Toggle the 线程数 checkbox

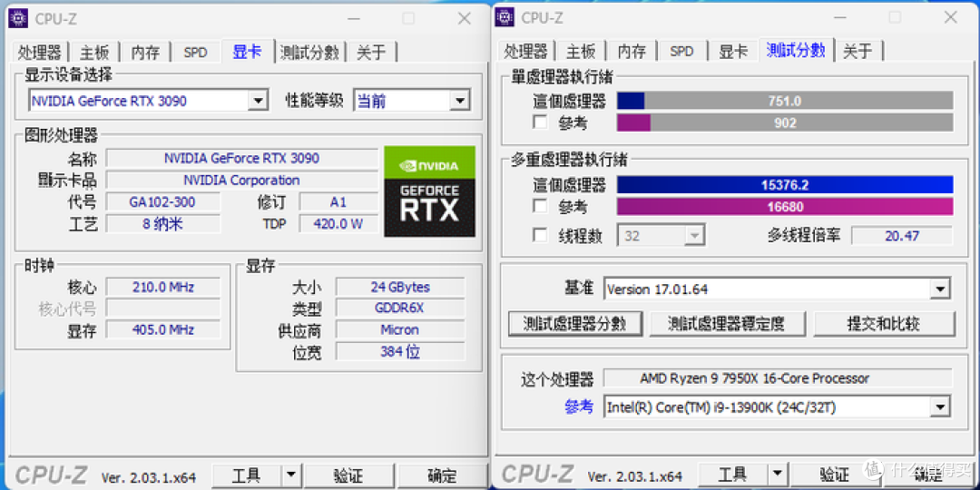coord(540,236)
